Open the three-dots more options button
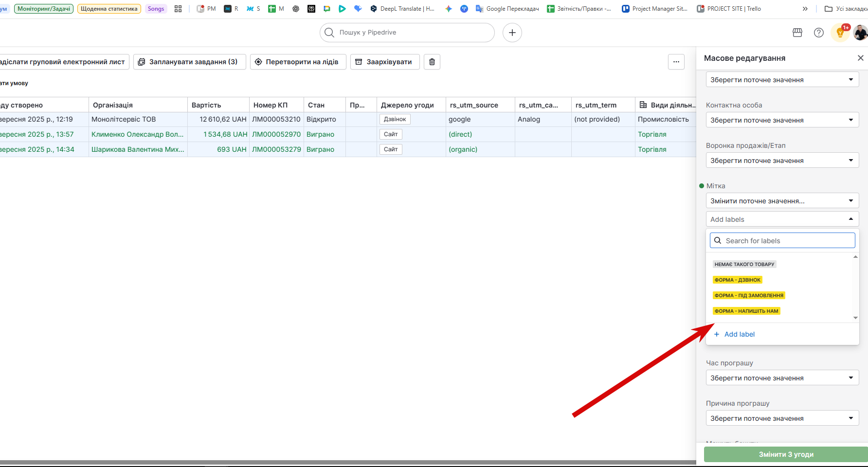 click(x=676, y=62)
